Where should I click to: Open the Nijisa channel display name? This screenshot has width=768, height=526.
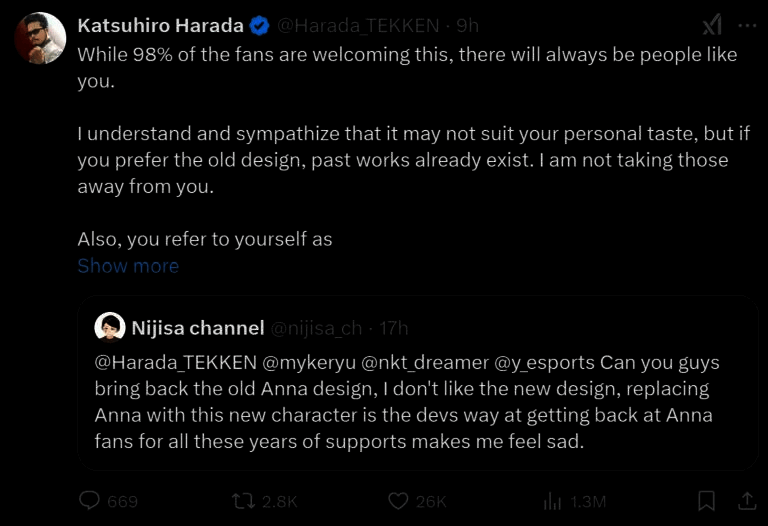point(198,328)
